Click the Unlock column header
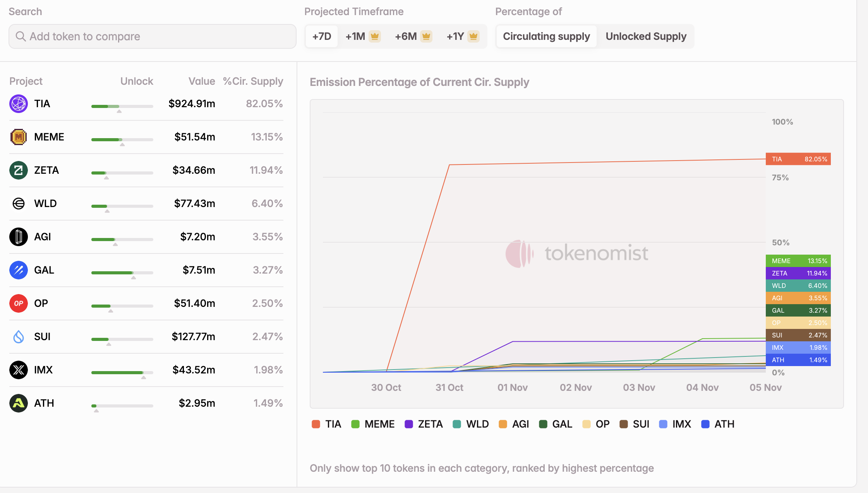 tap(137, 81)
